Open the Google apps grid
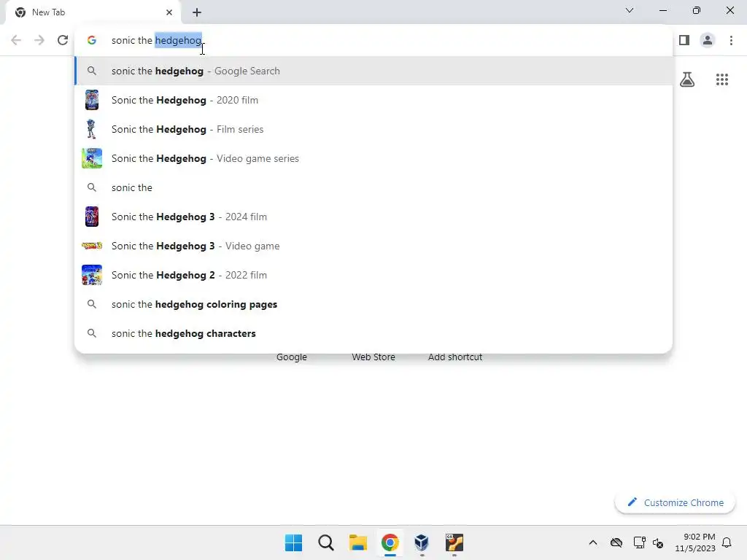 [x=722, y=79]
